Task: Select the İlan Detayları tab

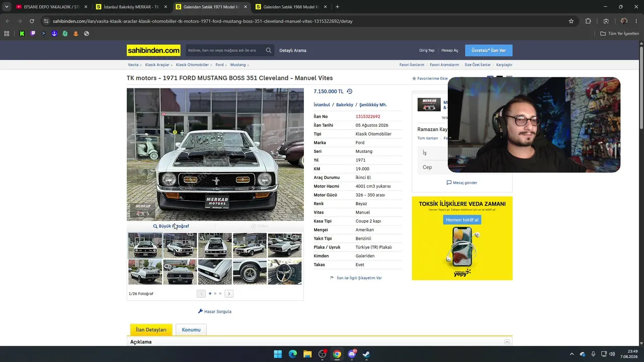Action: point(151,330)
